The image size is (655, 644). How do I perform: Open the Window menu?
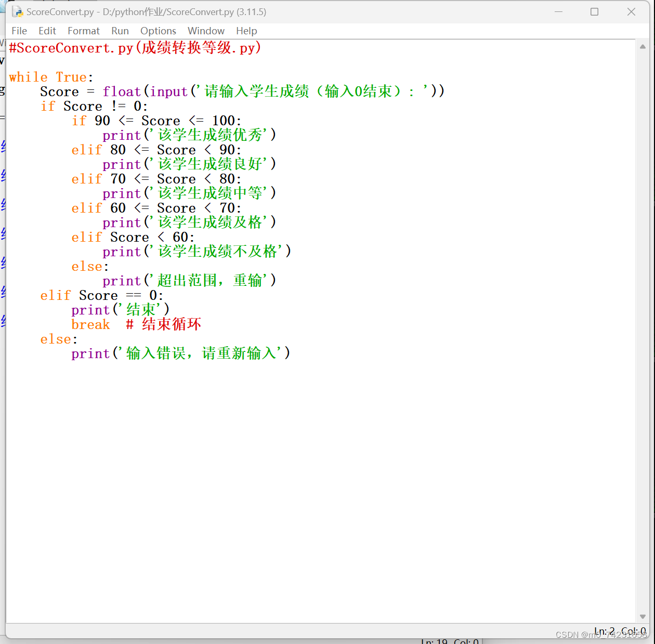(x=206, y=31)
